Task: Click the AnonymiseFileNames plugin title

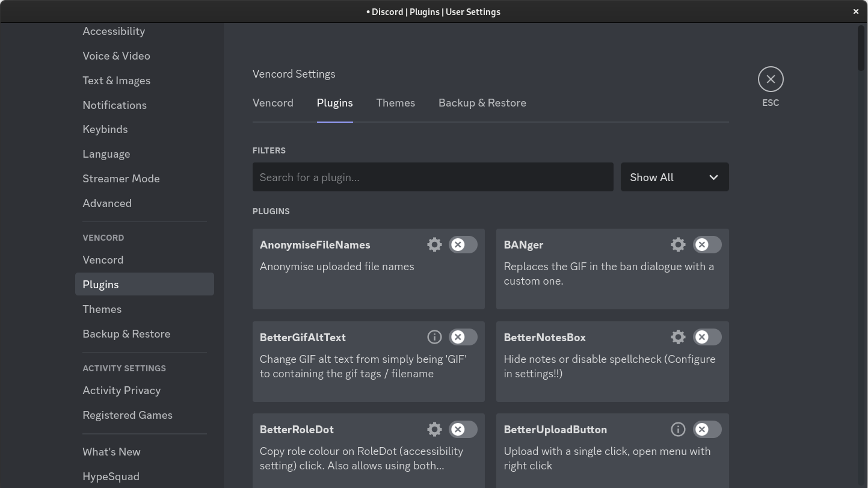Action: [315, 245]
